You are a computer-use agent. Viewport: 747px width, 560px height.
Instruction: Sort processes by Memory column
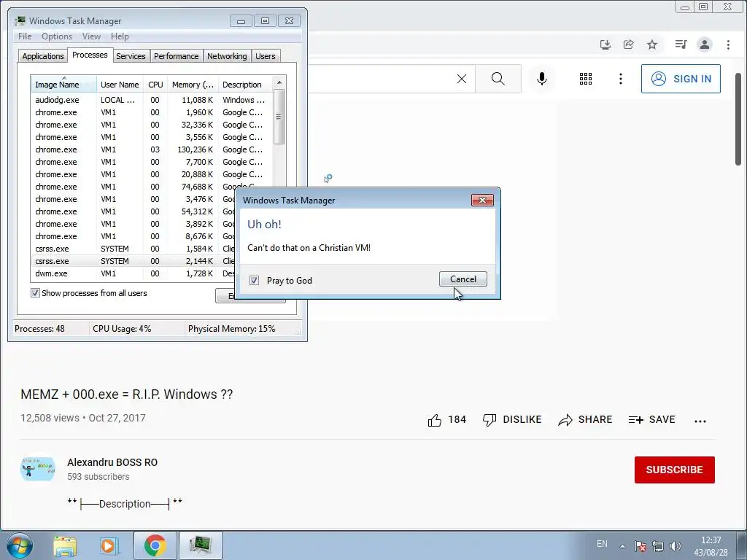tap(193, 85)
